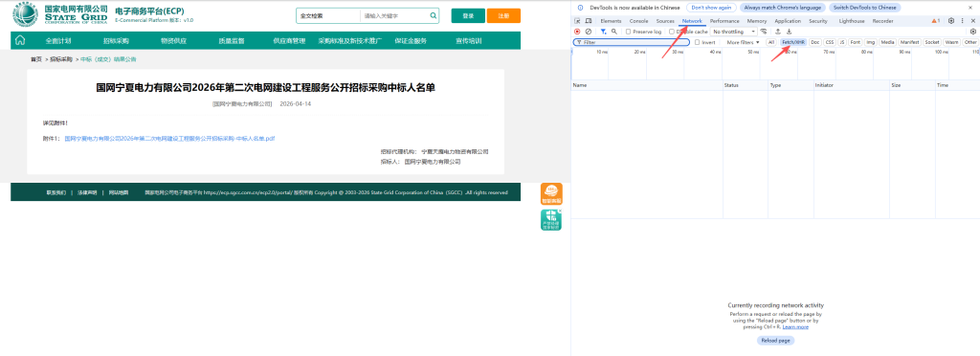Click the Don't show again button

(x=711, y=8)
